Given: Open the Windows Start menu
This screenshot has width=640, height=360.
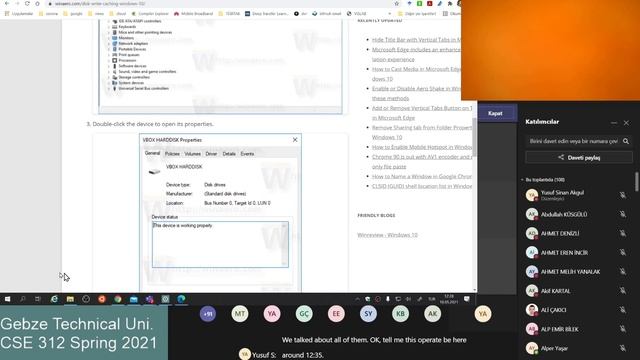Looking at the screenshot, I should point(7,299).
